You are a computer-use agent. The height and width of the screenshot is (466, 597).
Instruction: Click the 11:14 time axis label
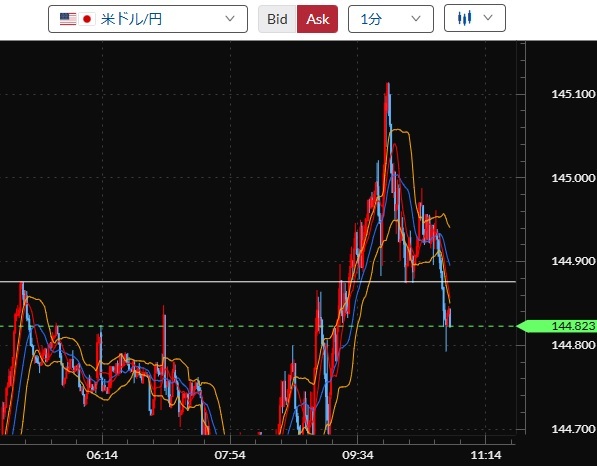(486, 455)
